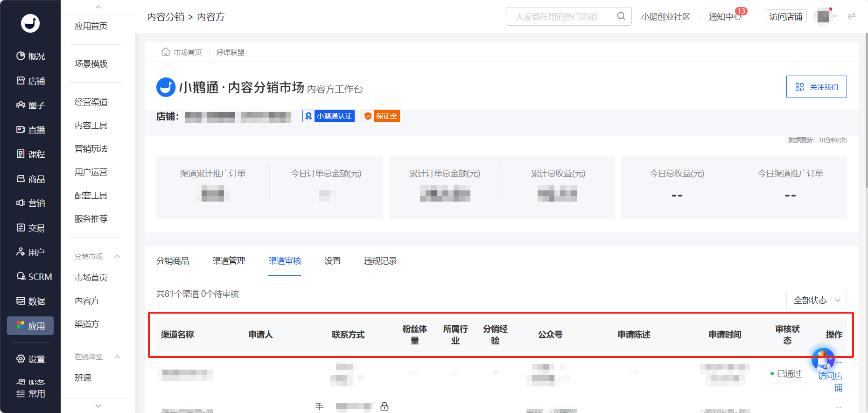Open the 通知中心 notifications
Viewport: 868px width, 413px height.
tap(725, 16)
